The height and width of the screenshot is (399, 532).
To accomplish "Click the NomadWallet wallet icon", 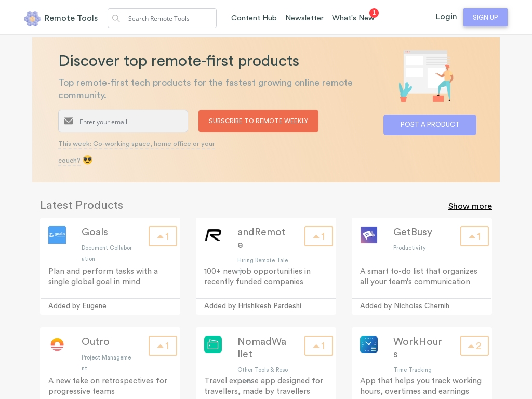I will 213,344.
